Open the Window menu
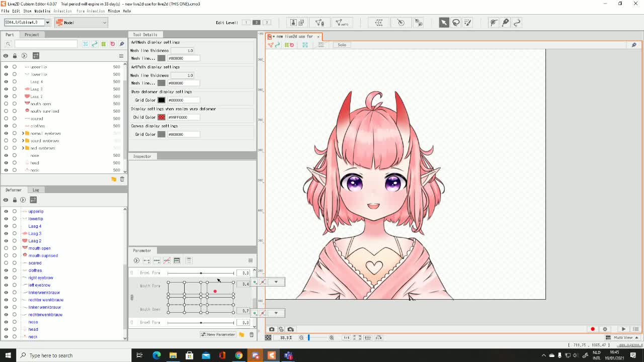This screenshot has width=644, height=362. pyautogui.click(x=114, y=11)
